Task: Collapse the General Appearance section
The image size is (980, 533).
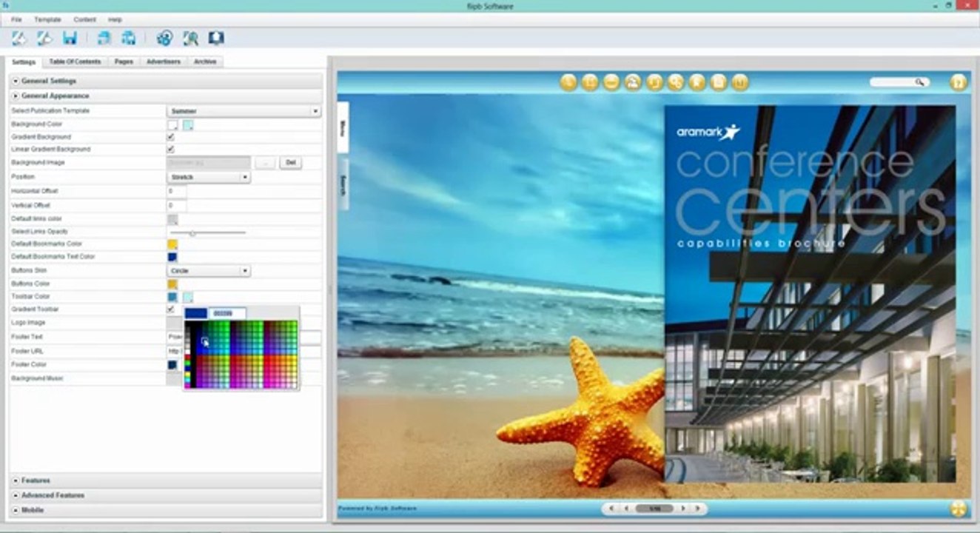Action: coord(166,95)
